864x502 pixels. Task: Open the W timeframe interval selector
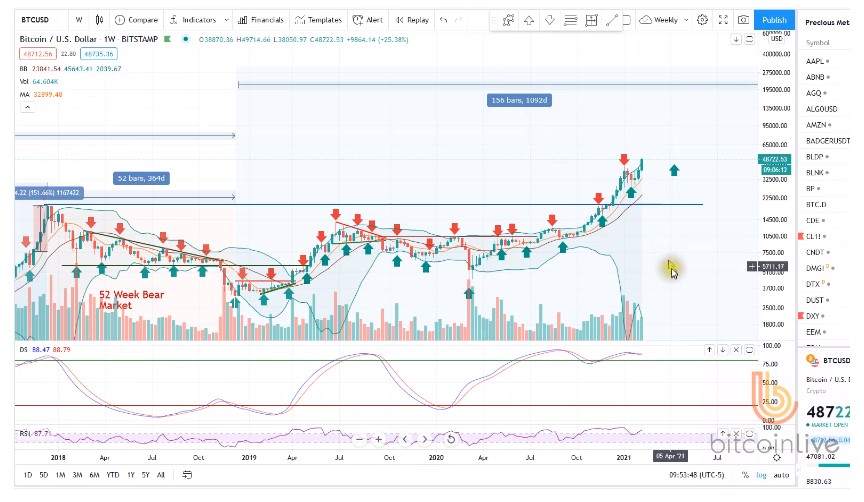tap(79, 20)
